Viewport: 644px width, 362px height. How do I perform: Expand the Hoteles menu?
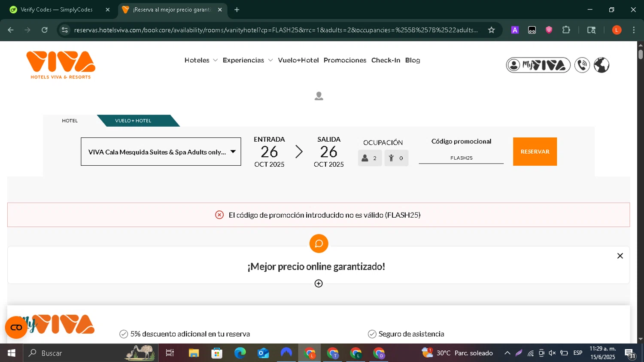tap(201, 60)
